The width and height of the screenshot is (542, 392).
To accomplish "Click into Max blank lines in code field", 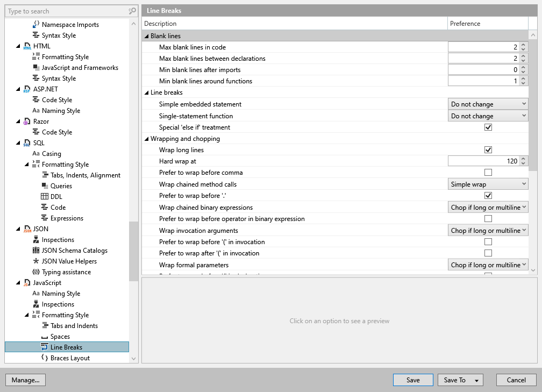I will (x=483, y=47).
